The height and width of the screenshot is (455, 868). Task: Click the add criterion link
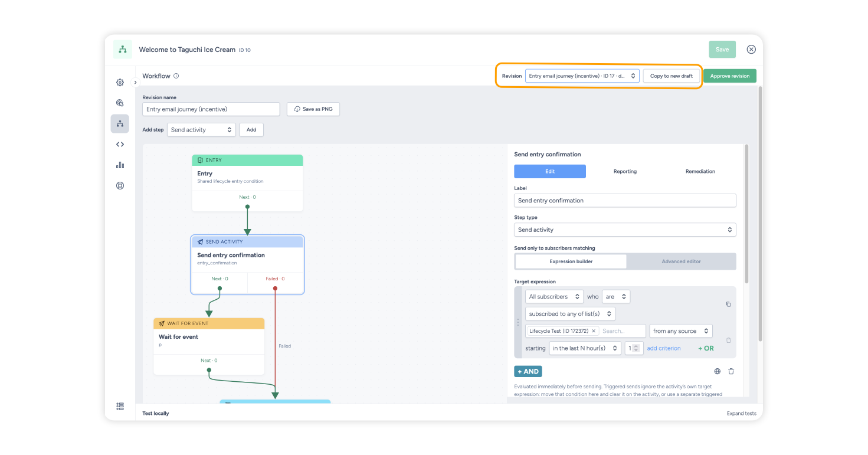pos(664,348)
